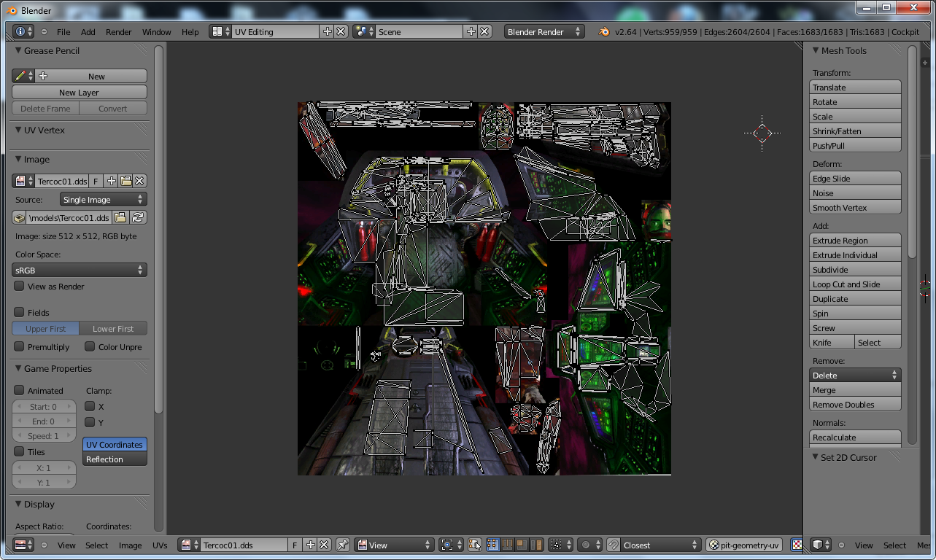Enable the Fields checkbox
This screenshot has height=560, width=936.
coord(20,312)
